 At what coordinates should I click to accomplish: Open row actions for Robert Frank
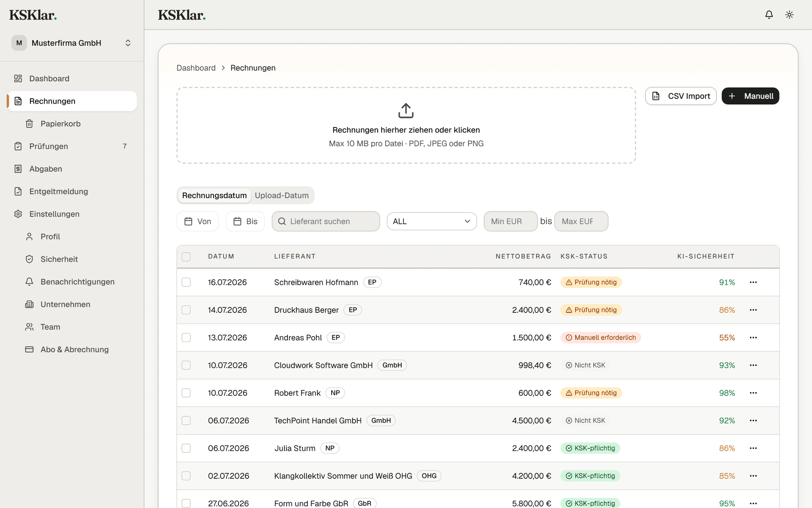click(753, 393)
